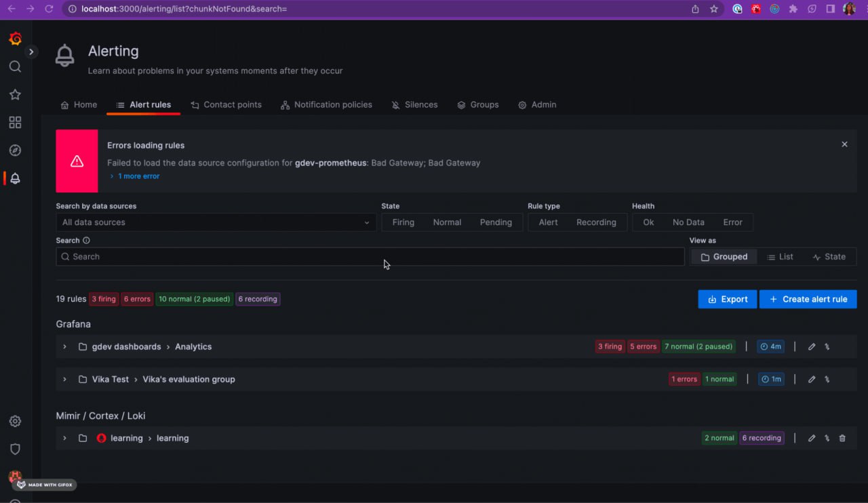Viewport: 868px width, 503px height.
Task: Open the Notification policies tab
Action: coord(326,104)
